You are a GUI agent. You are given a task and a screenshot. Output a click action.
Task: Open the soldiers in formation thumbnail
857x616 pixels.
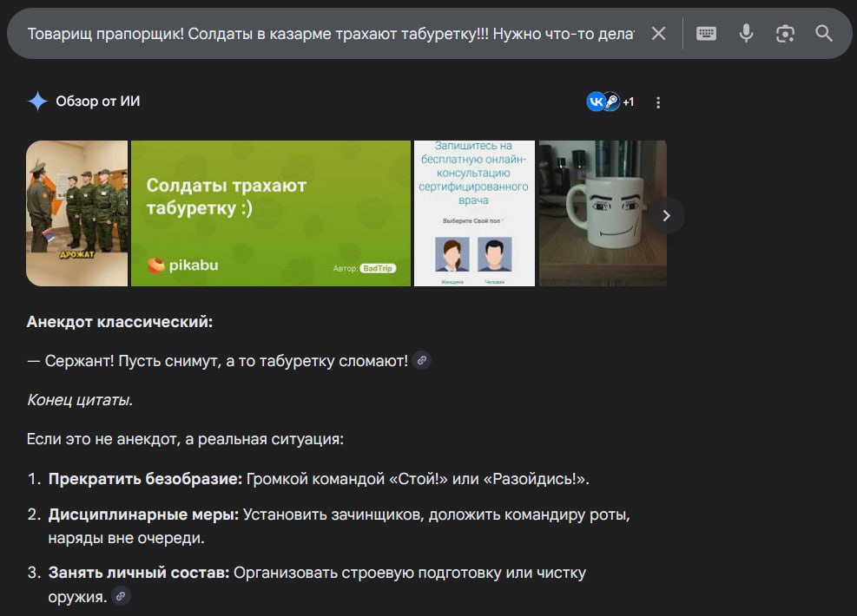tap(77, 213)
